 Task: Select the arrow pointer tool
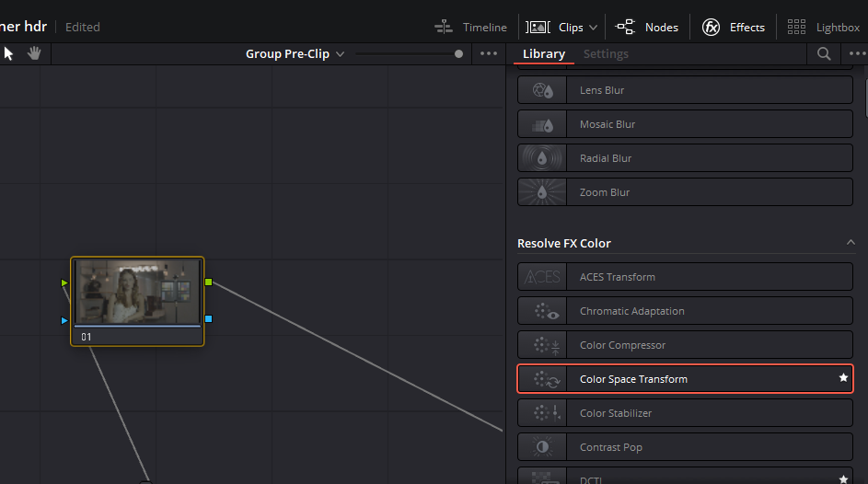(8, 53)
